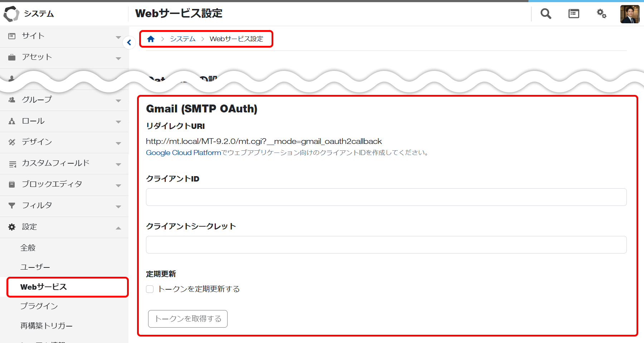This screenshot has width=644, height=343.
Task: Expand the アセット menu arrow
Action: click(x=118, y=58)
